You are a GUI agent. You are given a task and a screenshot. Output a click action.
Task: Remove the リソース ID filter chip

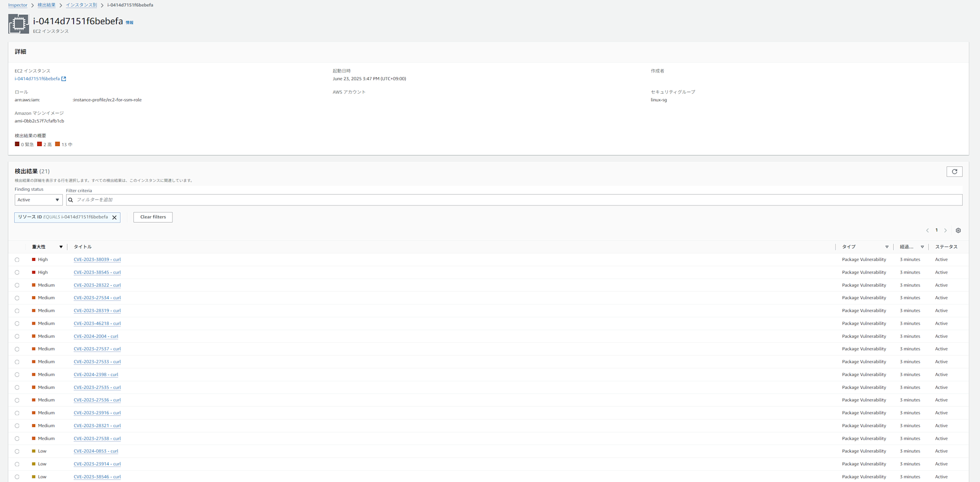pos(115,217)
